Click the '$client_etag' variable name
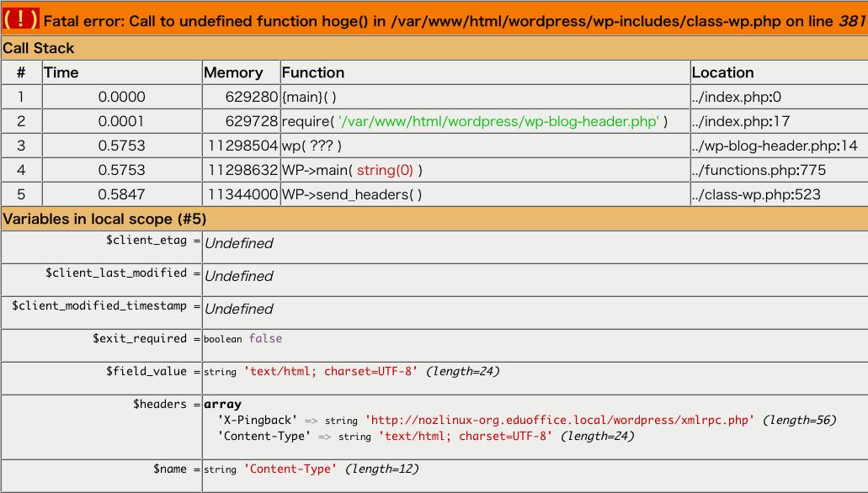868x493 pixels. click(146, 241)
